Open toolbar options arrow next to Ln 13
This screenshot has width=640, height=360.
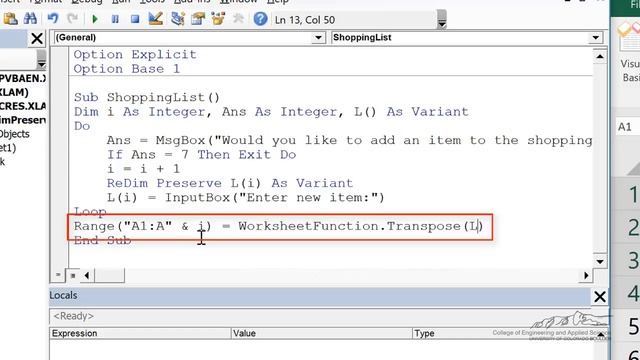point(442,20)
